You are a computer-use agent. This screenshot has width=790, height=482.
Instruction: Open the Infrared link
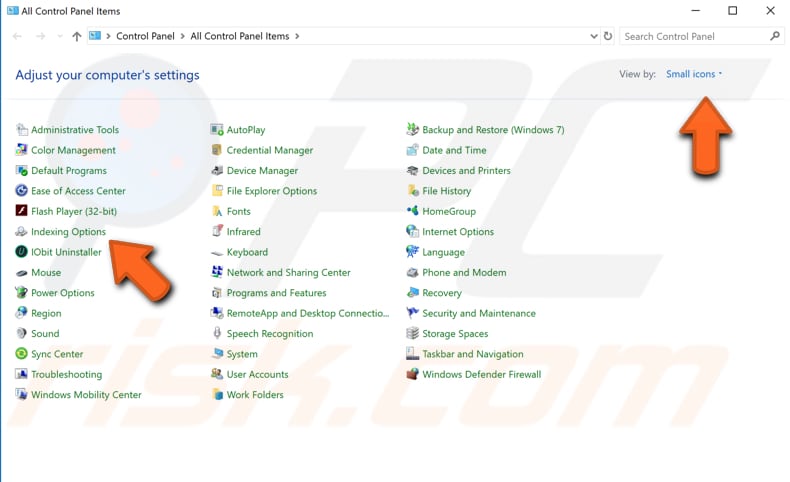pyautogui.click(x=243, y=232)
